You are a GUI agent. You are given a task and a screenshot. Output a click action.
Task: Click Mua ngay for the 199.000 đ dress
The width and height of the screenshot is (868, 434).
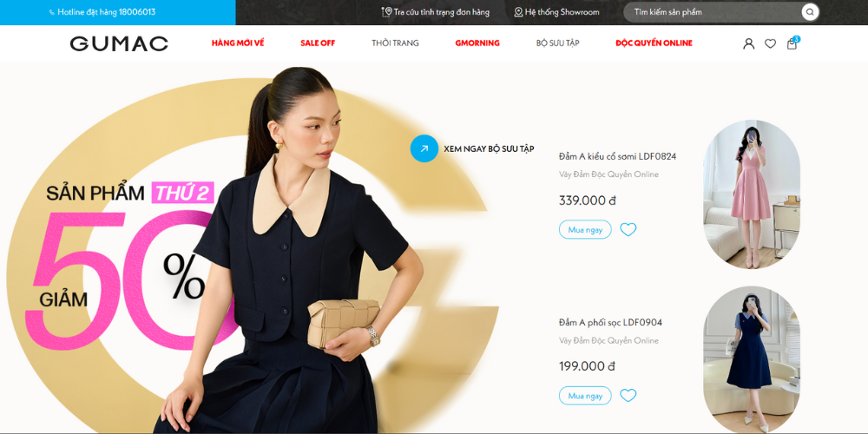(585, 395)
